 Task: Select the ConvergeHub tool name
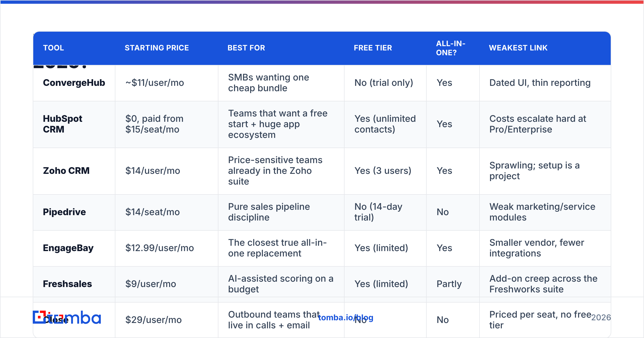[74, 83]
